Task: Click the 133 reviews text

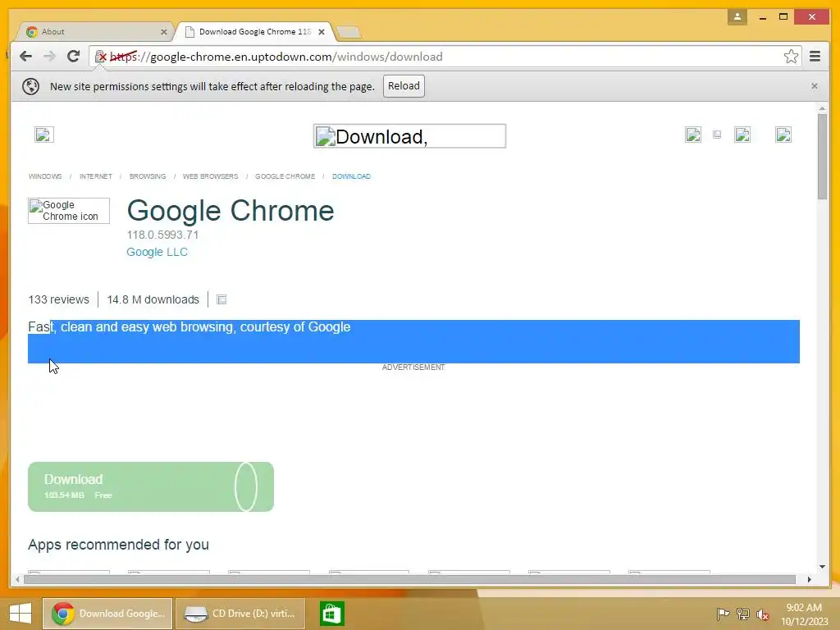Action: [x=58, y=299]
